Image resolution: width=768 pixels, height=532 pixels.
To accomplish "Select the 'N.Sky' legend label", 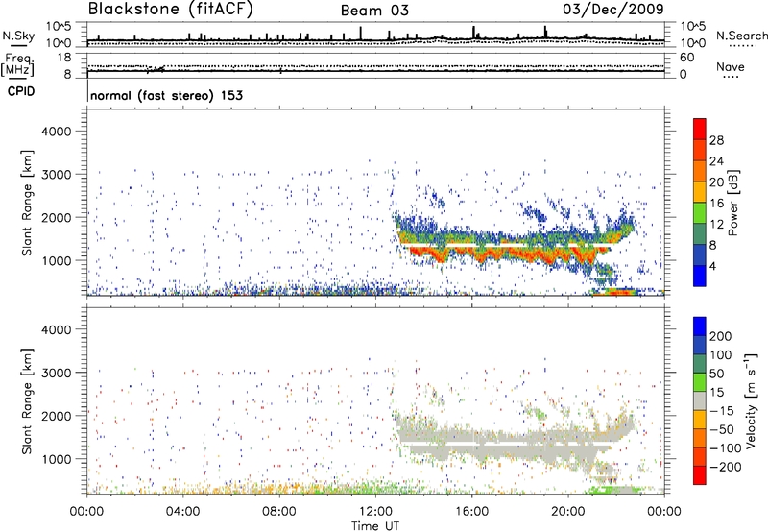I will [18, 36].
